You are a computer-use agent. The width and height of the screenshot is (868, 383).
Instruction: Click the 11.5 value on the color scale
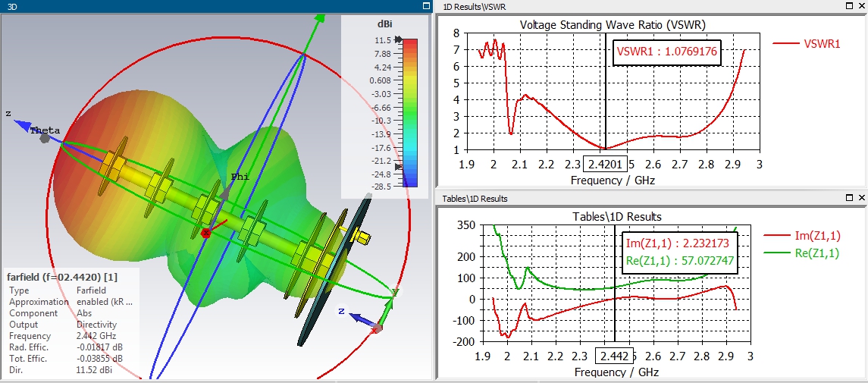click(x=382, y=40)
